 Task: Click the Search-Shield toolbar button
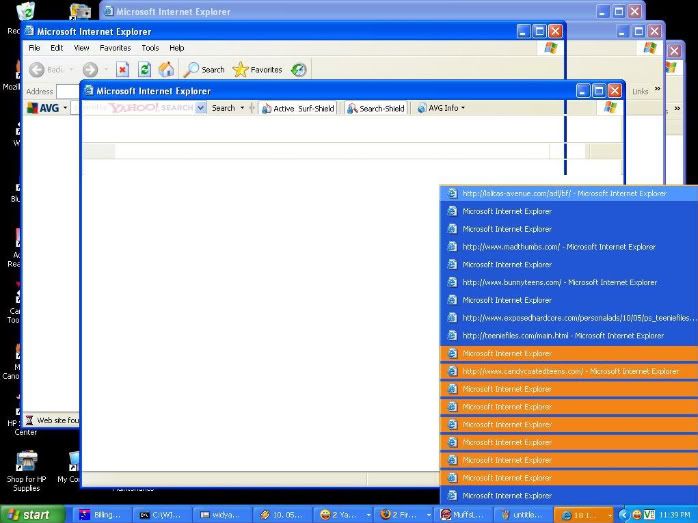click(x=376, y=108)
